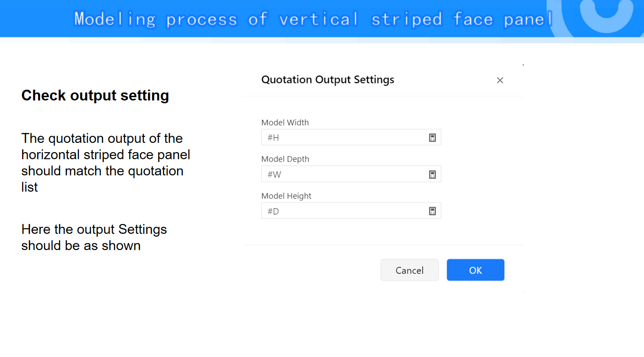The image size is (644, 357).
Task: Close the Quotation Output Settings dialog
Action: tap(500, 80)
